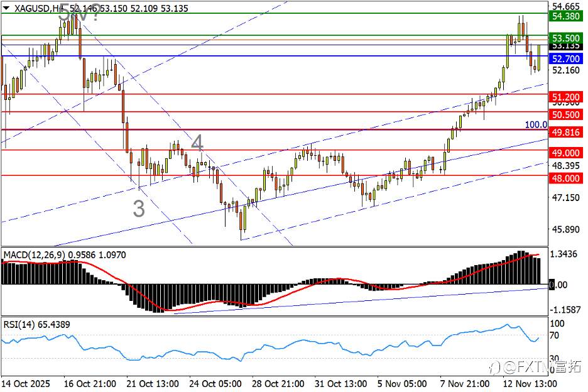Click the 52.160 price axis value
This screenshot has height=392, width=588.
coord(566,70)
